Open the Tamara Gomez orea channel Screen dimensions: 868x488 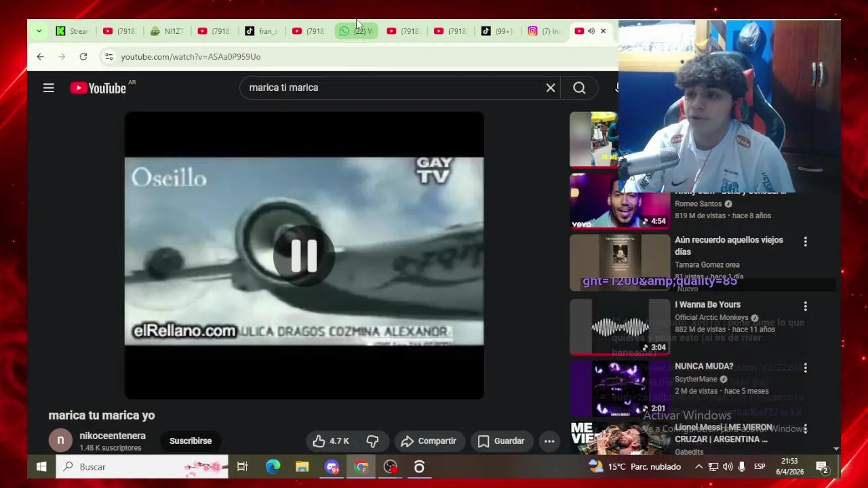[x=707, y=265]
